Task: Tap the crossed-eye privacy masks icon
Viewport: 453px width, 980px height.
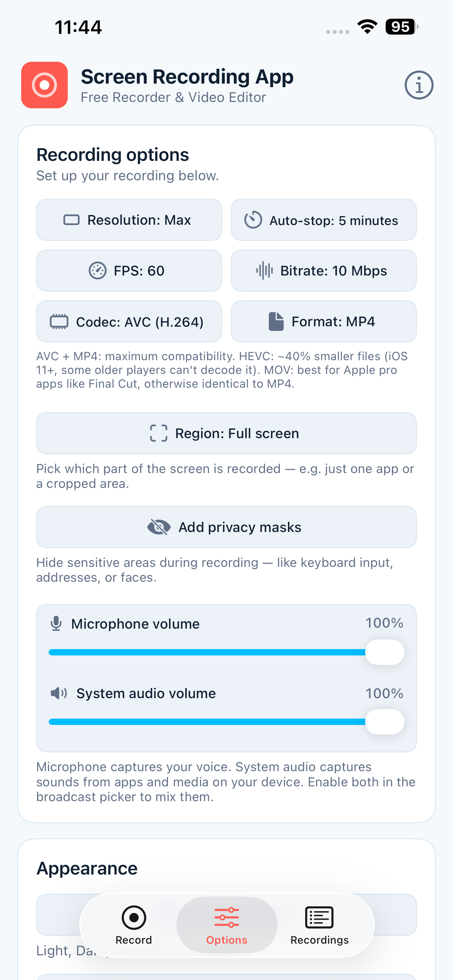Action: (x=159, y=527)
